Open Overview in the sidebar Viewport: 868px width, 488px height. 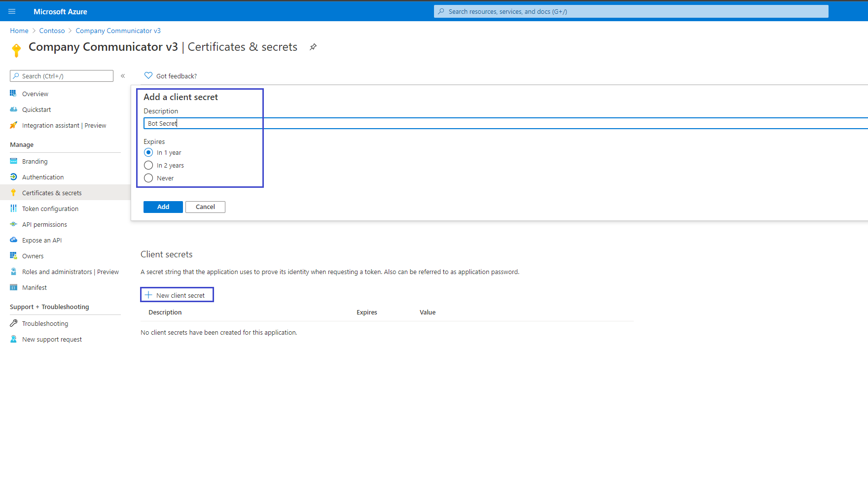point(35,94)
